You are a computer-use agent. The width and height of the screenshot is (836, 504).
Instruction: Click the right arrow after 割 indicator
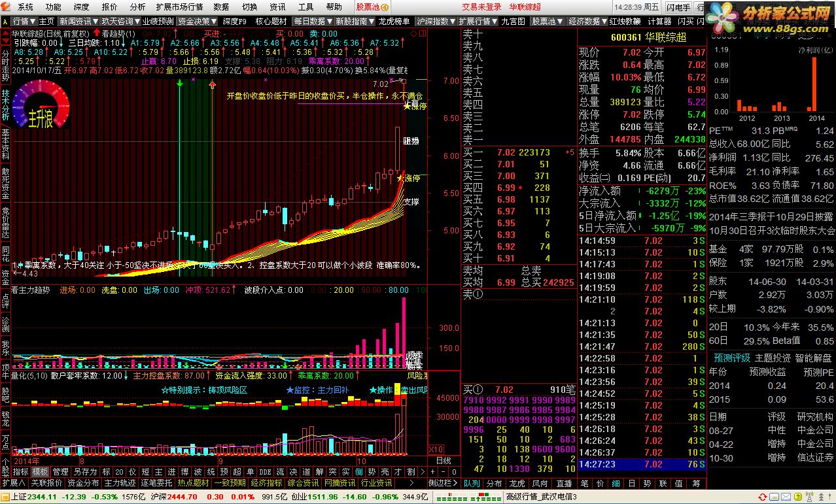tap(422, 471)
